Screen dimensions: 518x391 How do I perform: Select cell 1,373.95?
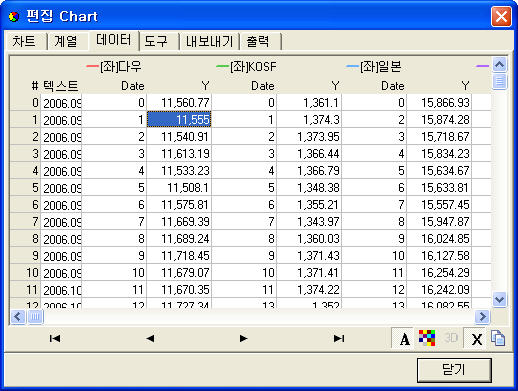(309, 136)
